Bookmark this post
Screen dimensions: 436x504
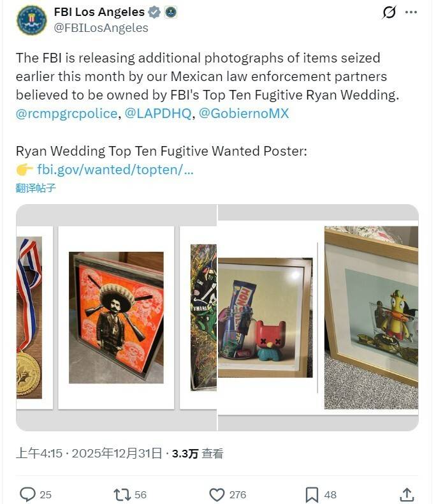(x=312, y=494)
